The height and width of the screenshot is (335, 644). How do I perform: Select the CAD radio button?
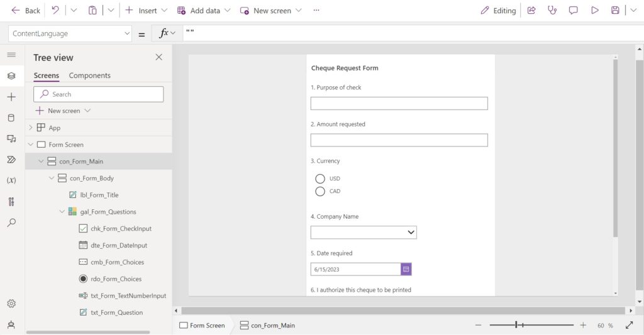(x=320, y=191)
